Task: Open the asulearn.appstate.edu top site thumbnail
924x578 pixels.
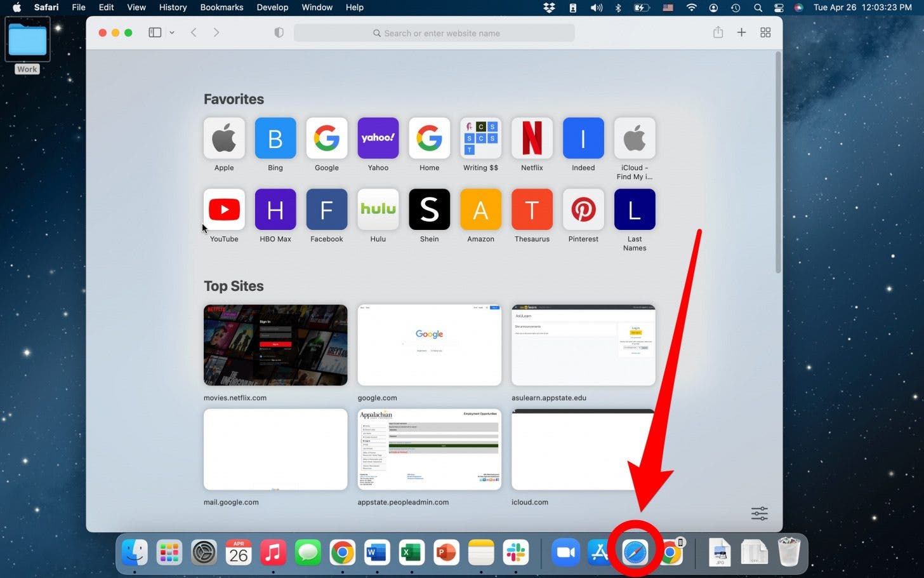Action: pos(583,345)
